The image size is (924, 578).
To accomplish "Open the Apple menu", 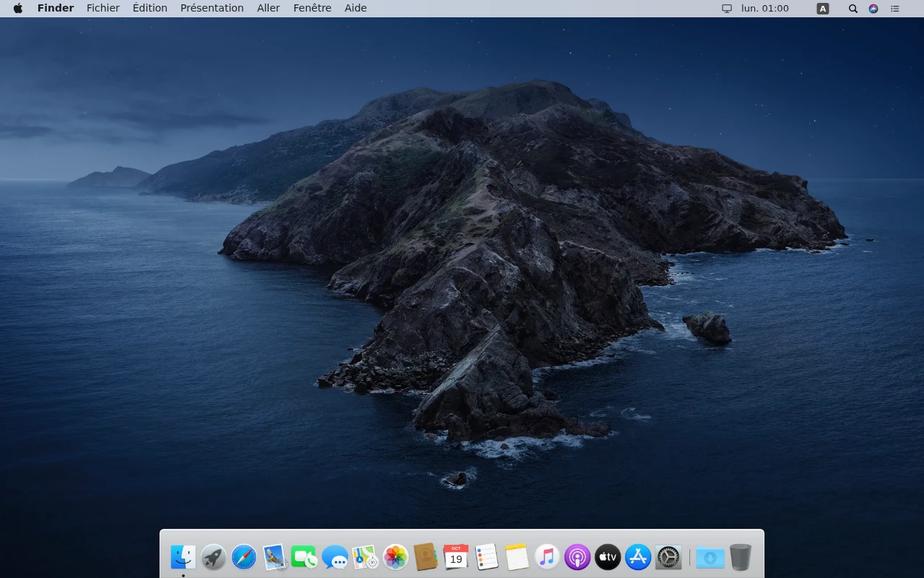I will tap(18, 8).
